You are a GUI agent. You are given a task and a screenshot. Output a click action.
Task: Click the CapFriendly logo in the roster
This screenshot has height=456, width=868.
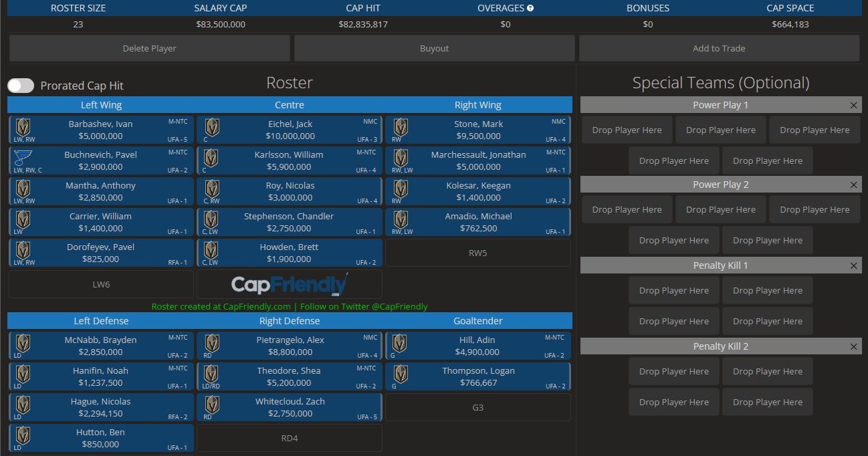coord(290,285)
